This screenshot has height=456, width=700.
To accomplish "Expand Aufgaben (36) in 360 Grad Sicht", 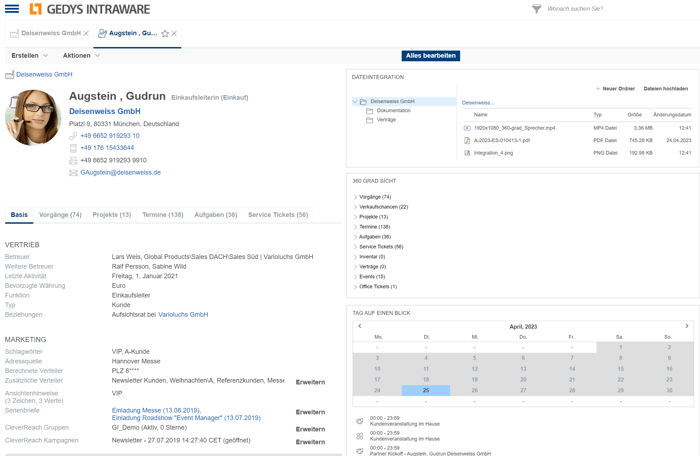I will (355, 237).
